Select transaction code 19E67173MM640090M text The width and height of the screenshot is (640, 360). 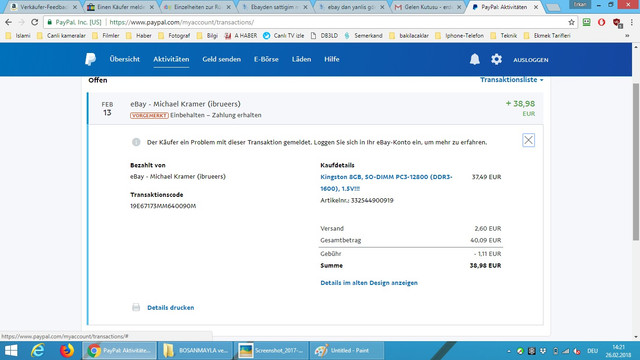(x=163, y=206)
